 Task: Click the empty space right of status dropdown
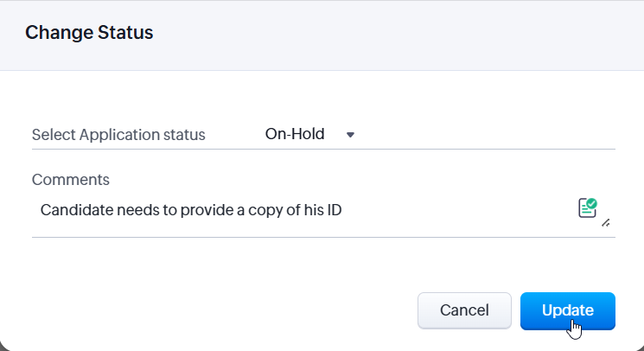tap(484, 134)
